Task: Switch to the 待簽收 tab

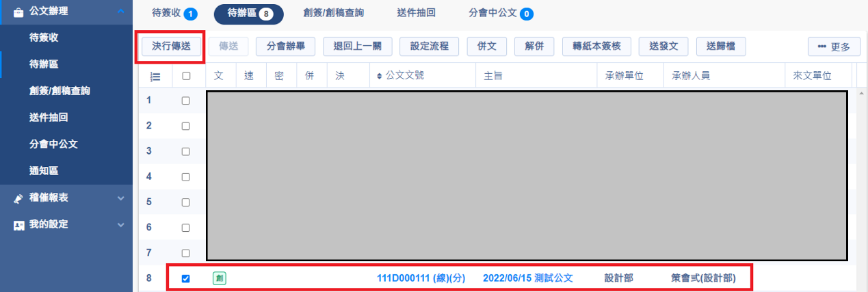Action: tap(165, 14)
